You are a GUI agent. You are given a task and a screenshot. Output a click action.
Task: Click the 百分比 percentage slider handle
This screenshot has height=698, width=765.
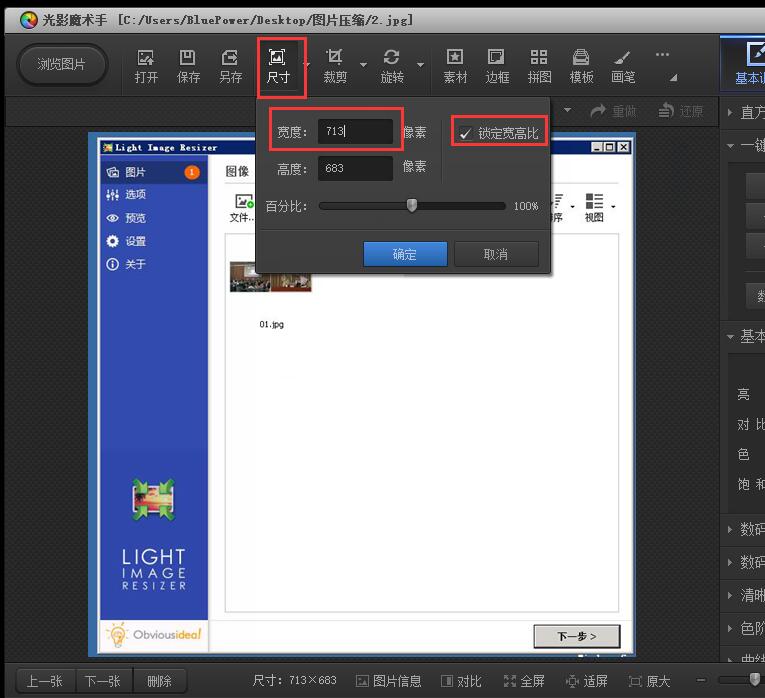tap(411, 206)
